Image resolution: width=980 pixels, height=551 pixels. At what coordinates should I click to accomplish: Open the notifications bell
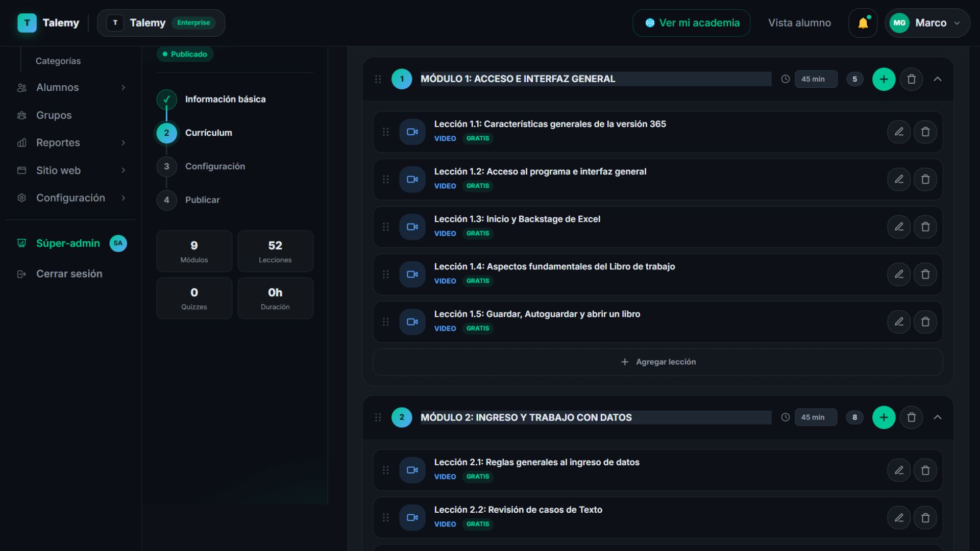pos(863,23)
